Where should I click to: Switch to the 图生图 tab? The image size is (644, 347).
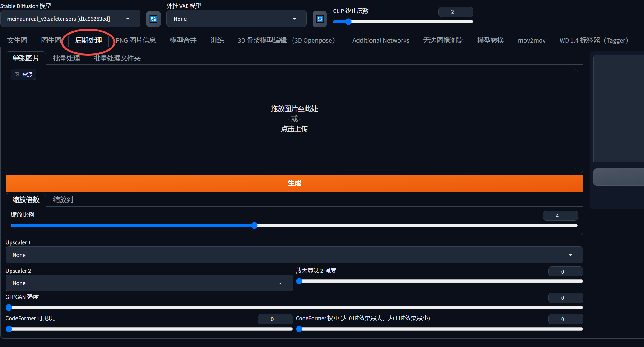(51, 40)
